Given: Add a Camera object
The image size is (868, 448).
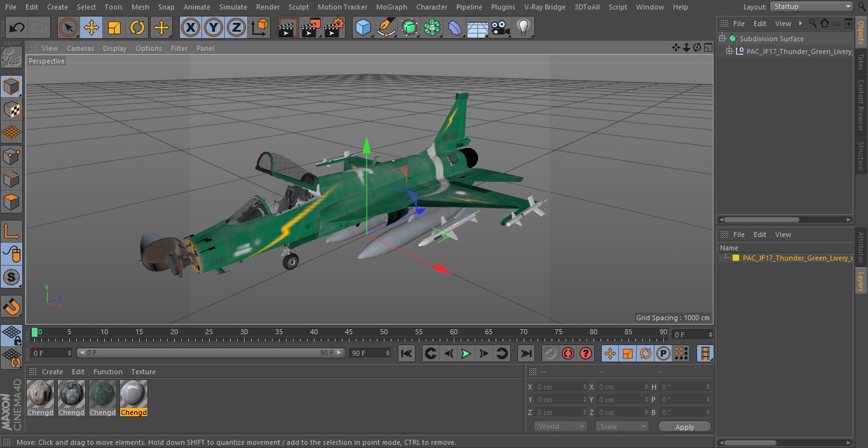Looking at the screenshot, I should point(501,27).
